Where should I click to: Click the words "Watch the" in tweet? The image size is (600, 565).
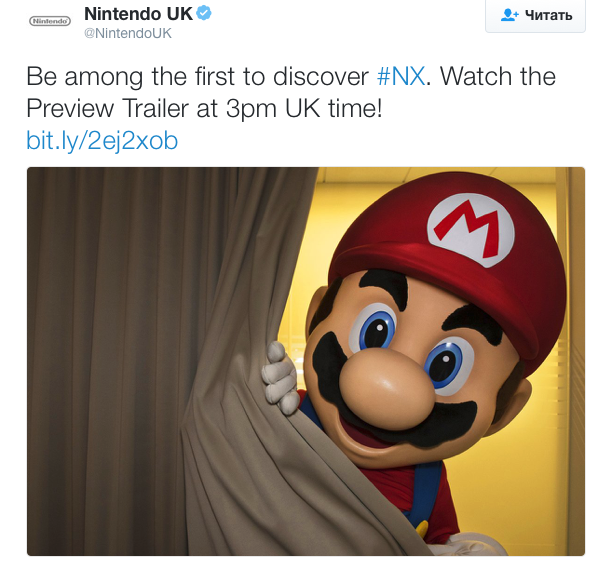497,77
